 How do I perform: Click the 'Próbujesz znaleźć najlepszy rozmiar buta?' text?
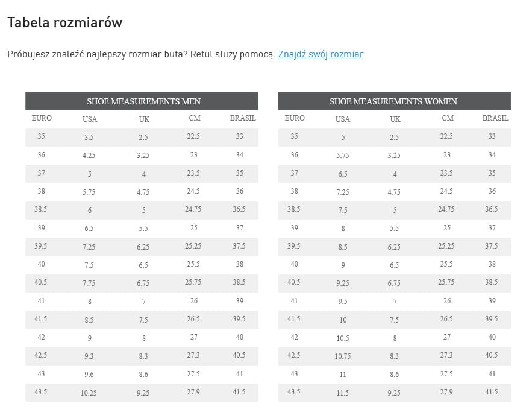pos(98,54)
